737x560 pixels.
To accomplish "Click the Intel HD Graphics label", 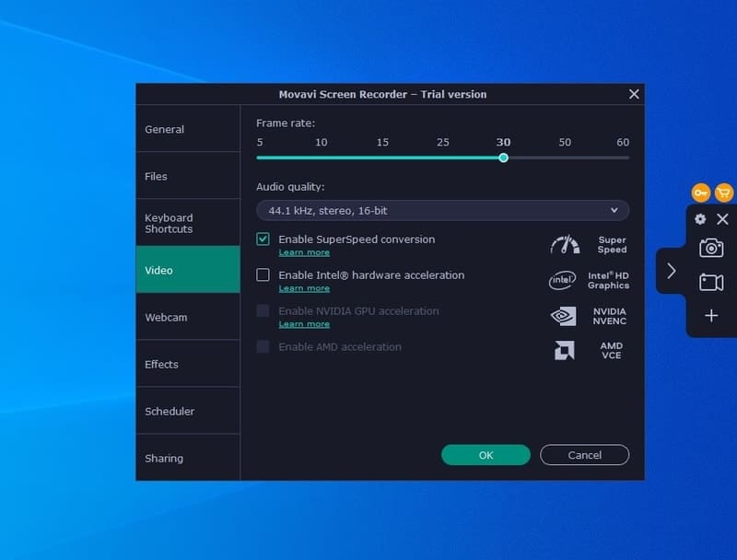I will (x=608, y=281).
